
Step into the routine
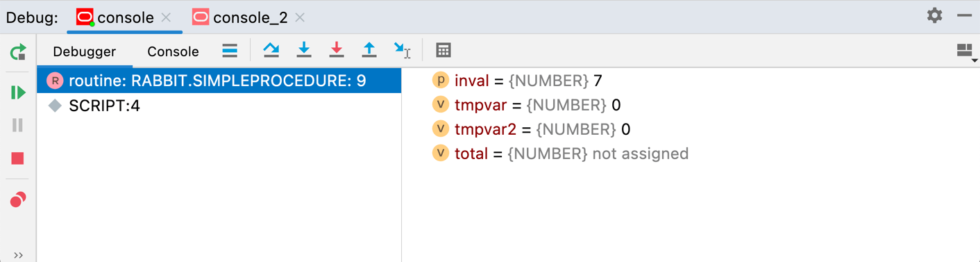pos(304,50)
